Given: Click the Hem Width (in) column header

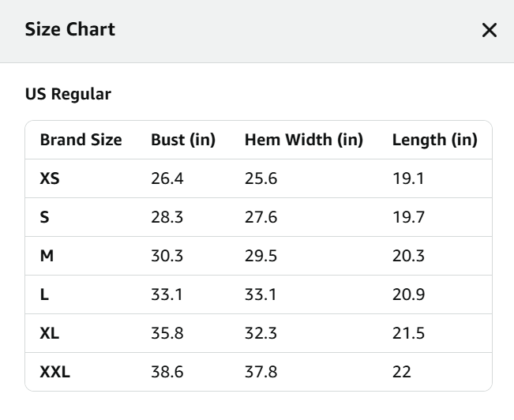Looking at the screenshot, I should click(303, 141).
